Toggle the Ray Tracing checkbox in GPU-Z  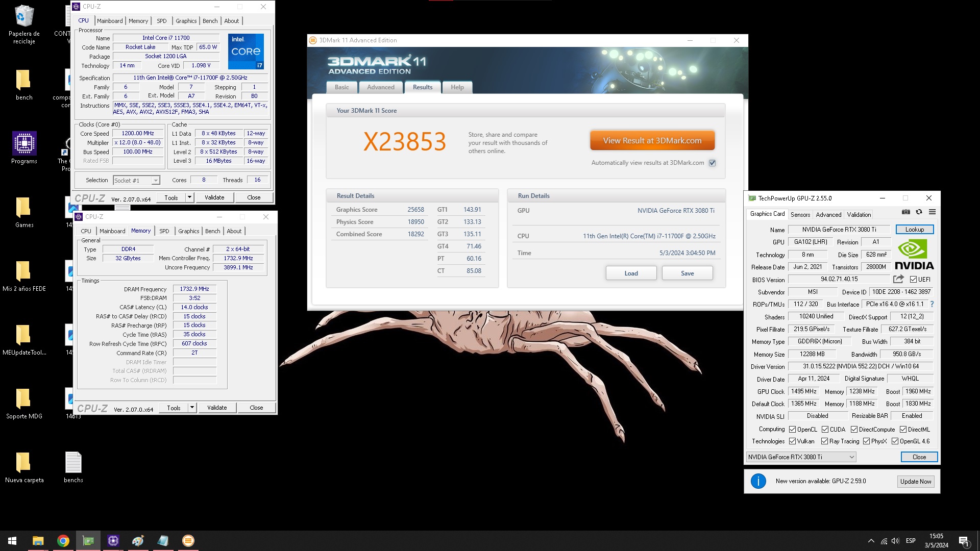point(825,441)
